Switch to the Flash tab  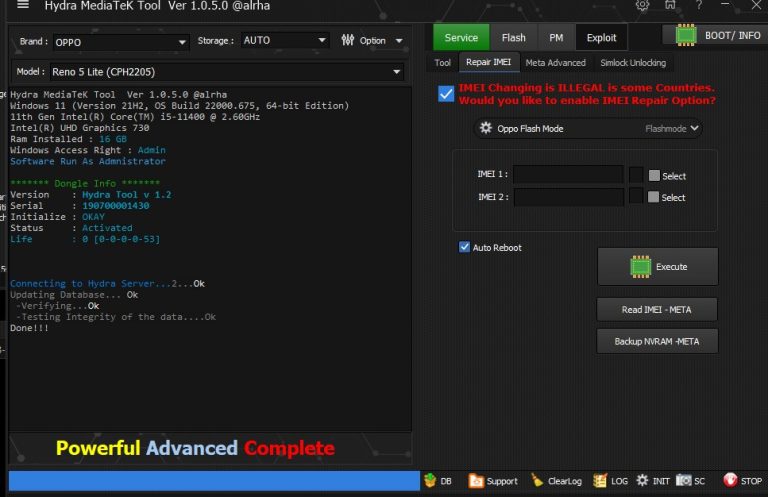pos(513,38)
